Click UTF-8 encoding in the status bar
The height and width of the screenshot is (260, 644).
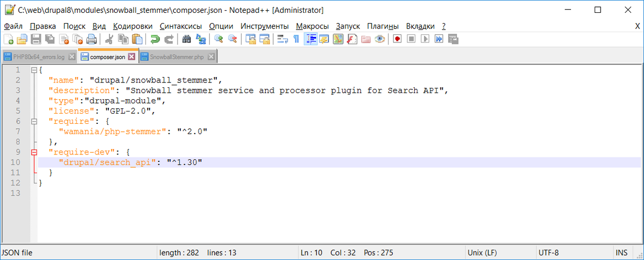click(x=548, y=252)
